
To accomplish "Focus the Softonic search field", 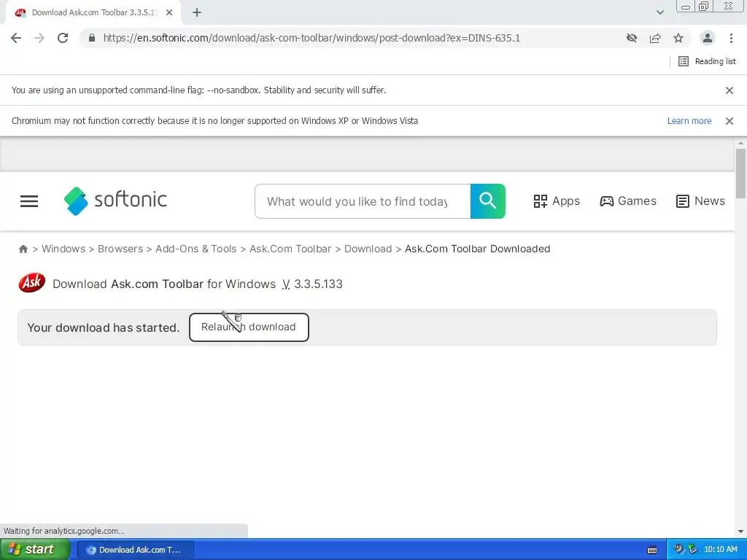I will coord(363,201).
